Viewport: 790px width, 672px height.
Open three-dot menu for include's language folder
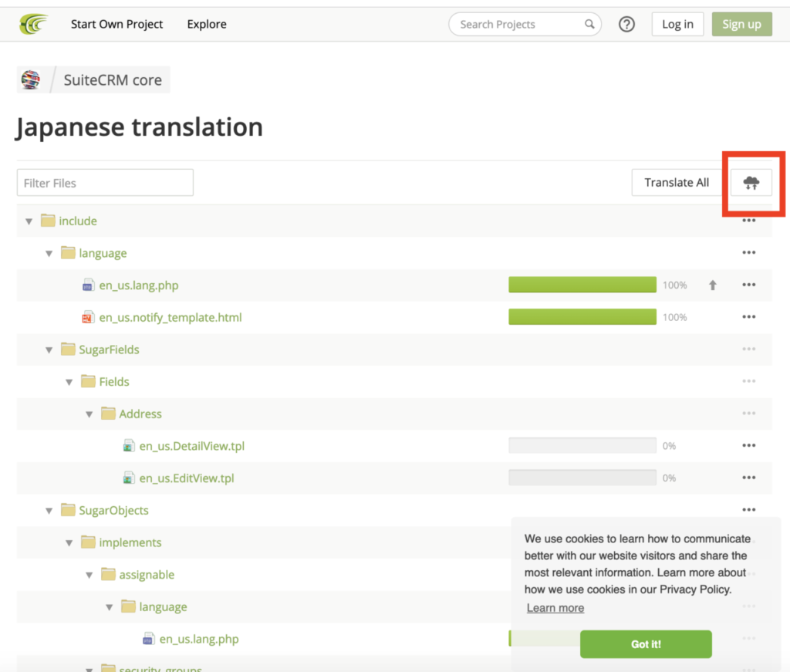[748, 252]
